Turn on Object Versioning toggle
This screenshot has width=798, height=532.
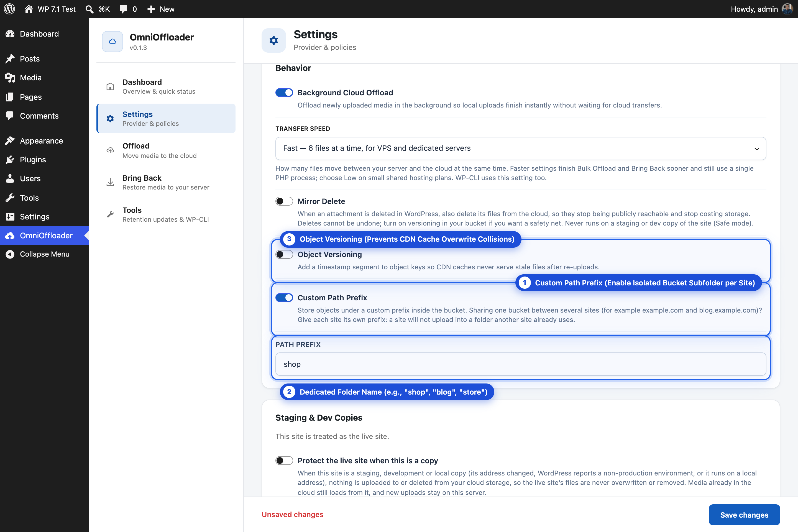(x=284, y=254)
